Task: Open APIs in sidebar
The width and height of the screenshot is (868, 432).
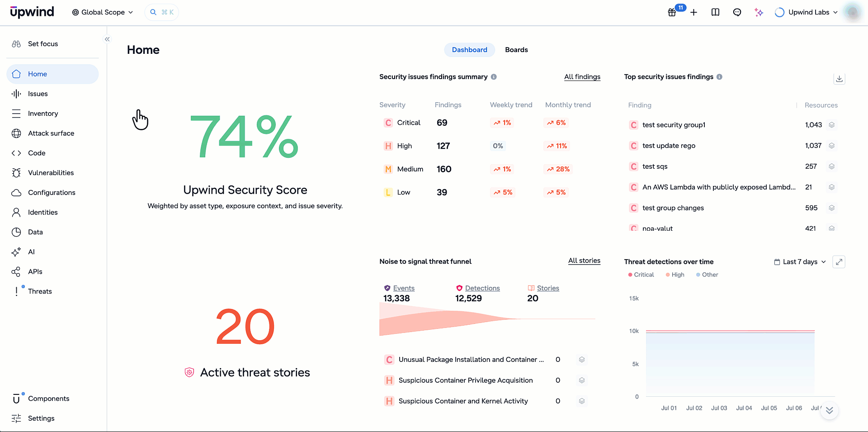Action: click(53, 271)
